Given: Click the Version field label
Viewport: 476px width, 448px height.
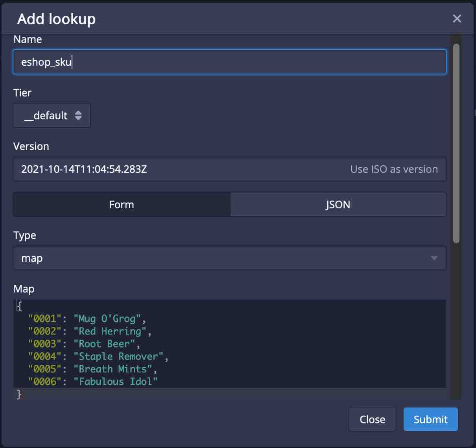Looking at the screenshot, I should 31,146.
